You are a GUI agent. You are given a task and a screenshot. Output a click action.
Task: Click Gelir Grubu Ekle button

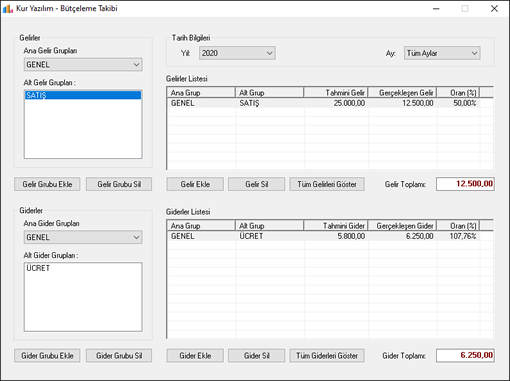click(47, 184)
